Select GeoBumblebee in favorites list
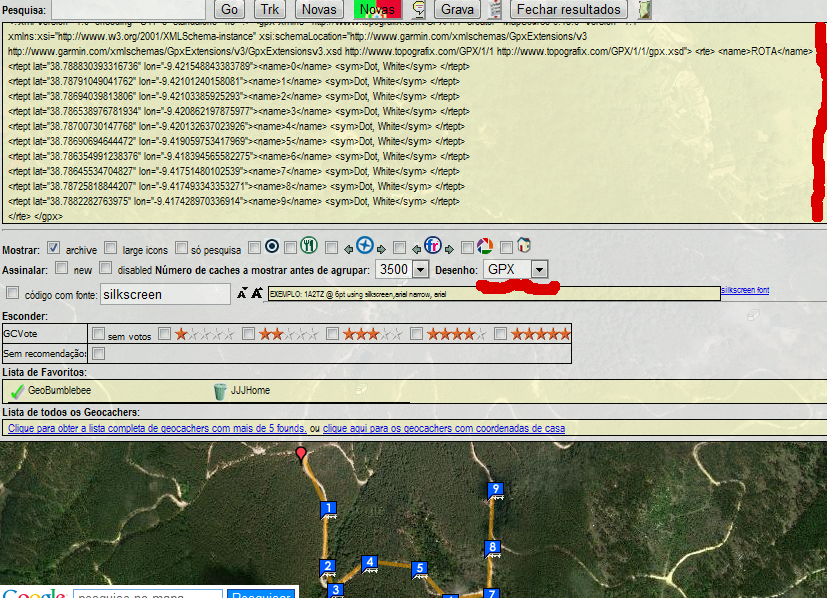Image resolution: width=827 pixels, height=598 pixels. (x=59, y=390)
